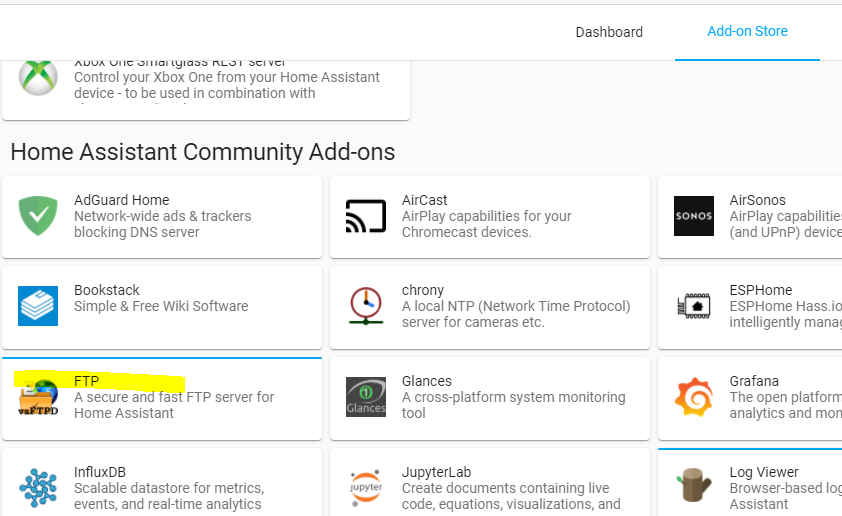This screenshot has height=516, width=842.
Task: Click 'ESPHome Hass.io' description text
Action: pos(785,307)
